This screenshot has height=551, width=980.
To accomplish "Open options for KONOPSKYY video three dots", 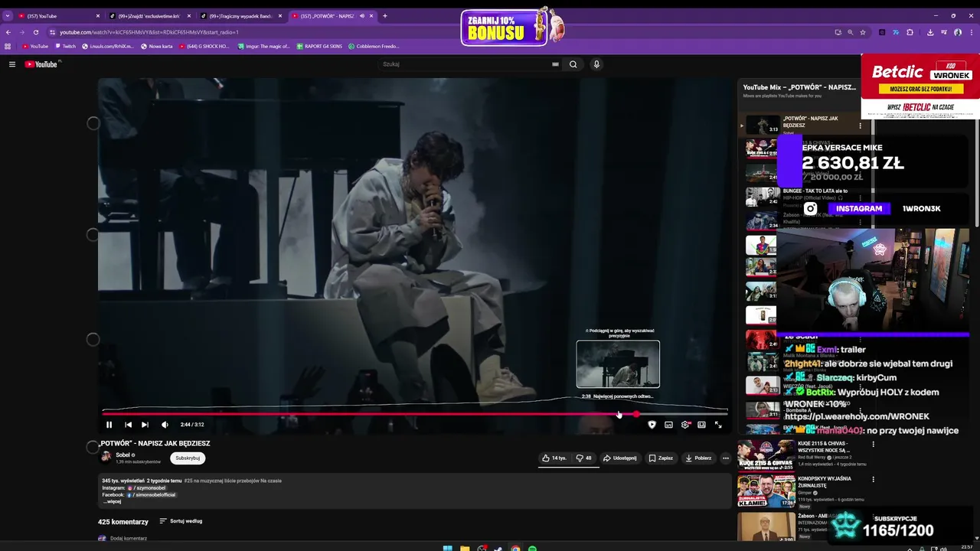I will 873,480.
